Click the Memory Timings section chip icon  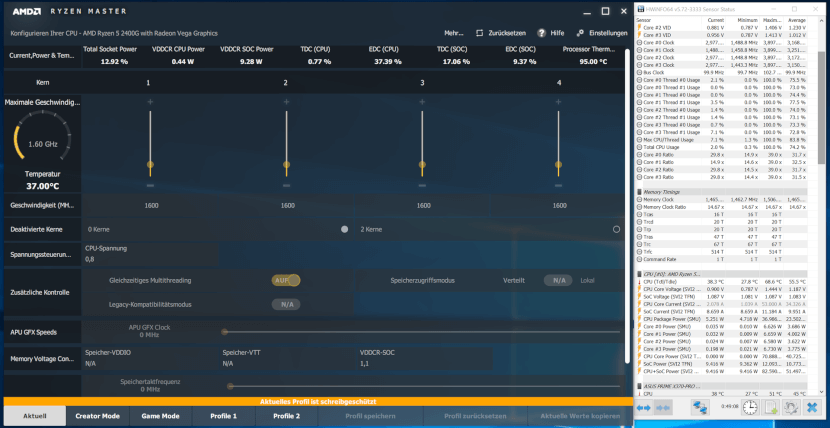click(640, 192)
